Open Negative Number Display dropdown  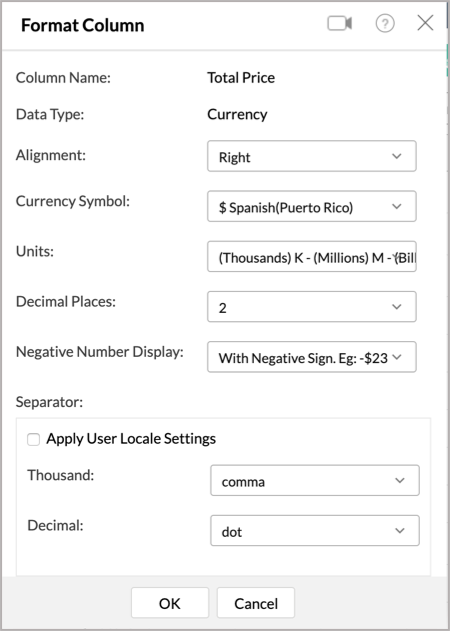tap(312, 357)
